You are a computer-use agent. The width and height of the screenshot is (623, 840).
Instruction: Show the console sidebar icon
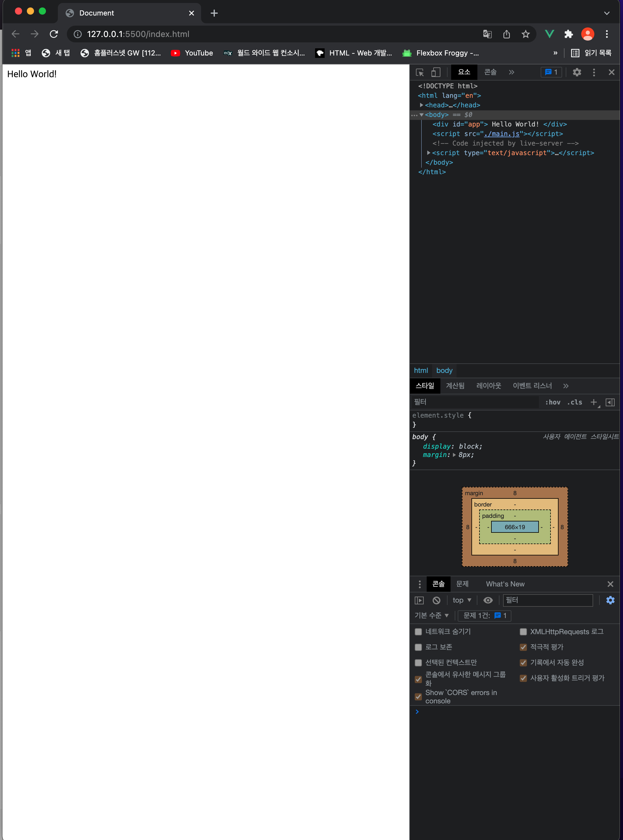pyautogui.click(x=419, y=600)
